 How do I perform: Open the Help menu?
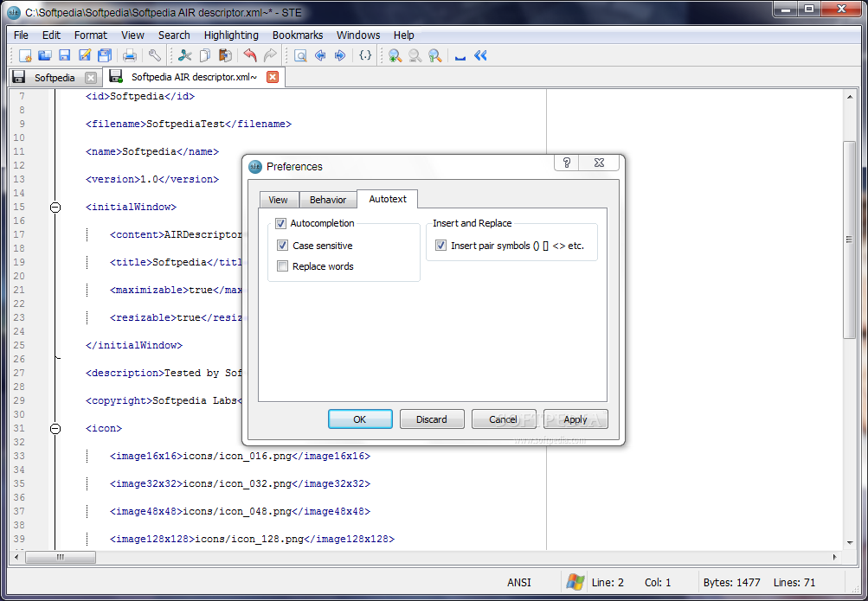click(x=403, y=35)
